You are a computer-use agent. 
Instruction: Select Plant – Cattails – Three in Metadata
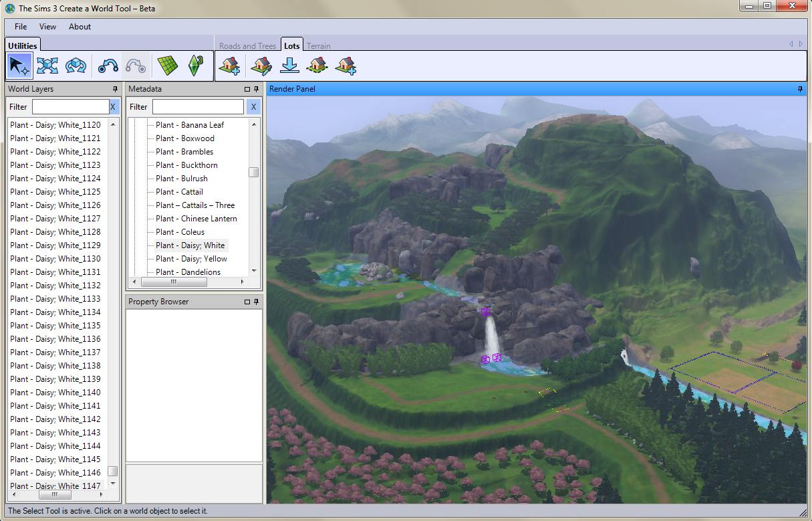coord(195,205)
